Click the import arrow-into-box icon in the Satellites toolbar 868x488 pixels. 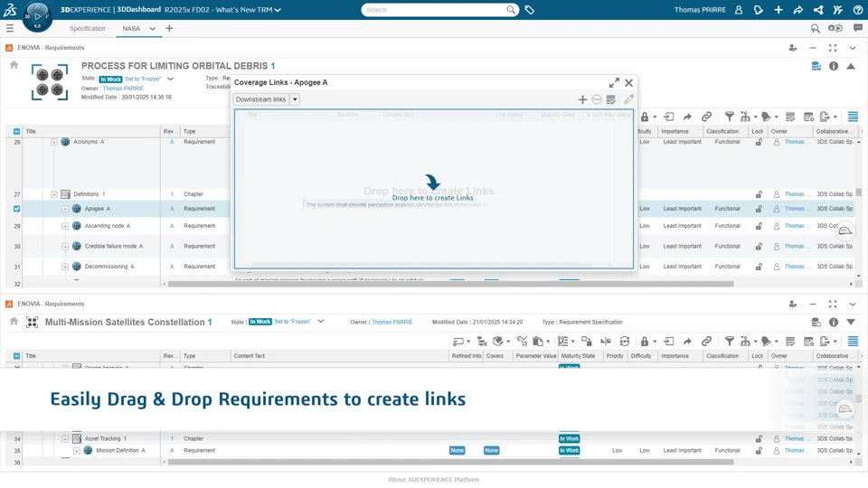pos(669,342)
